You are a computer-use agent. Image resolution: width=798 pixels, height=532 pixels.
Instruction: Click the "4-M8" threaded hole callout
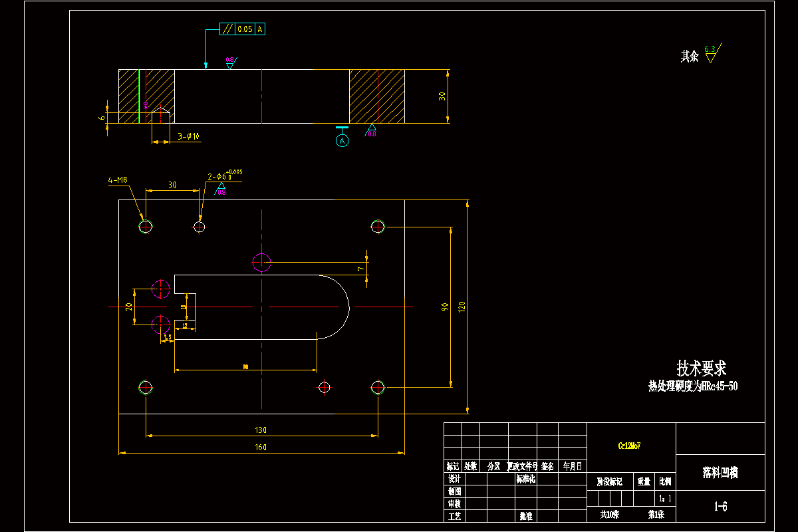[118, 180]
